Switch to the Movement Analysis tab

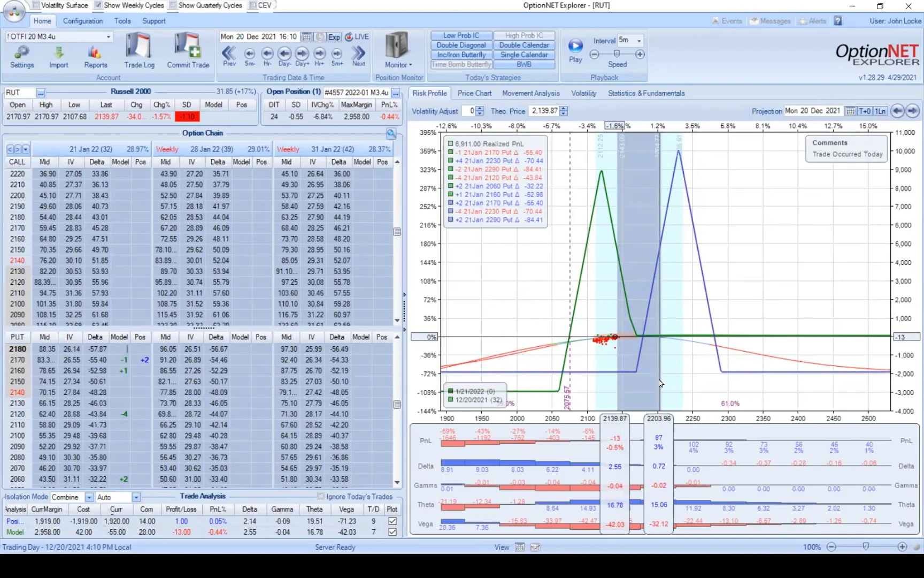coord(530,93)
